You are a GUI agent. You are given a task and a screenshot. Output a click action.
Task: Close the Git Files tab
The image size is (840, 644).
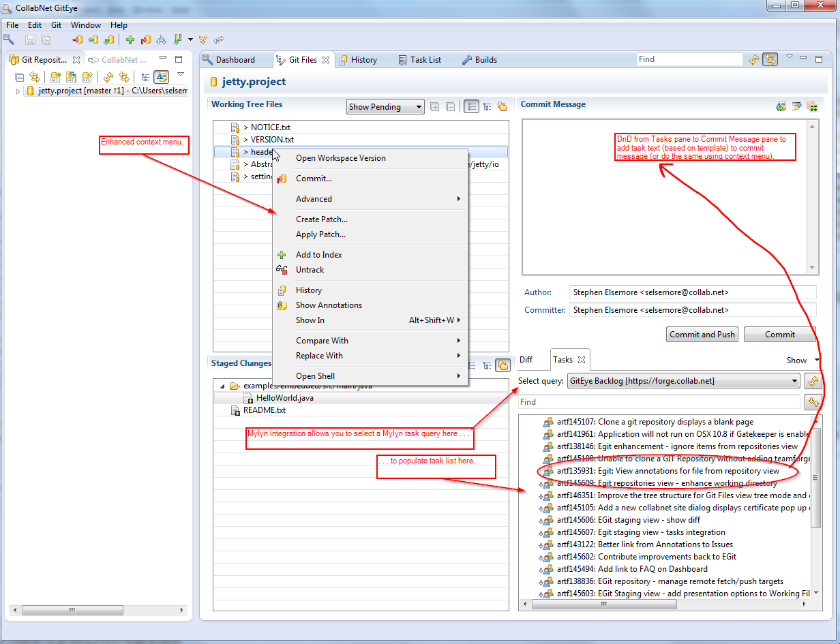(x=326, y=60)
